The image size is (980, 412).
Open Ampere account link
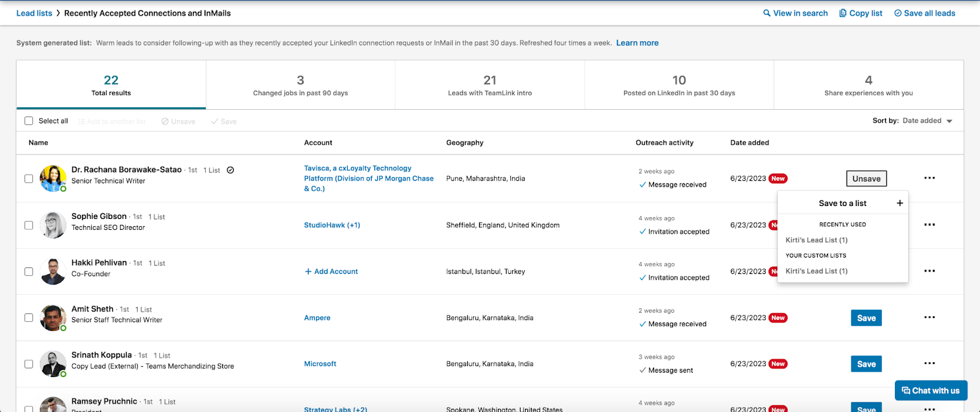[317, 318]
